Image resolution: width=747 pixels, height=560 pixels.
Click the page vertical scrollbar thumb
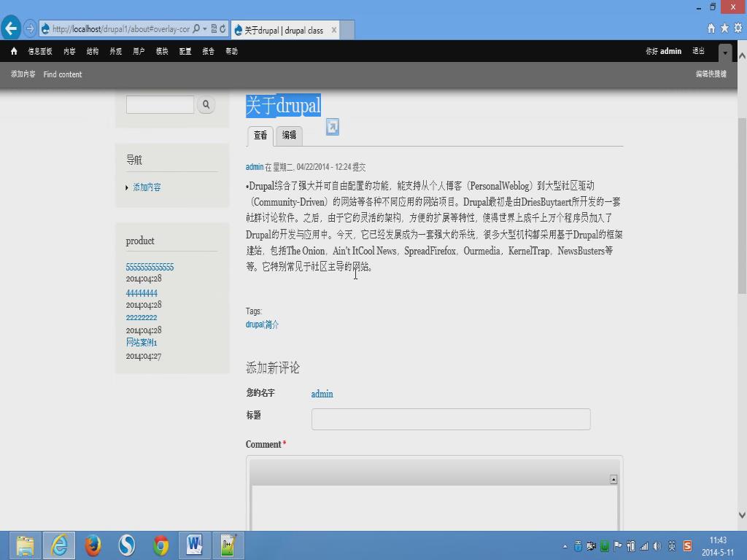742,206
